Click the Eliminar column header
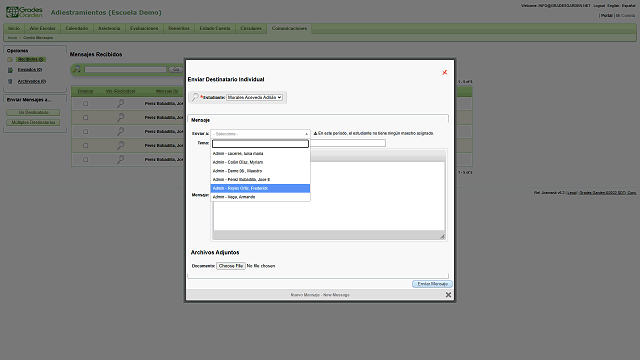640x360 pixels. click(86, 91)
